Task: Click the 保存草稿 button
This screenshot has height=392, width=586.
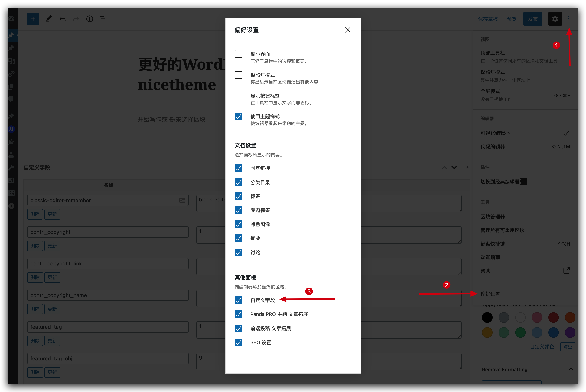Action: (488, 19)
